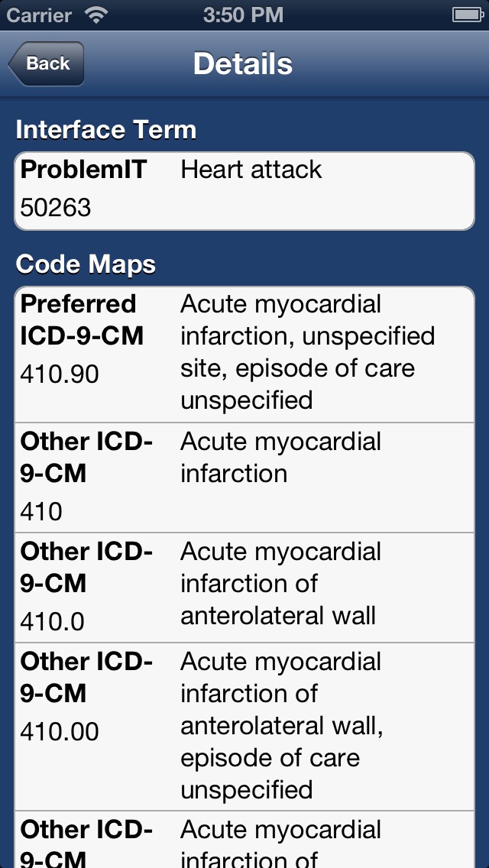This screenshot has height=868, width=489.
Task: Click the Wi-Fi signal icon in status bar
Action: [97, 14]
